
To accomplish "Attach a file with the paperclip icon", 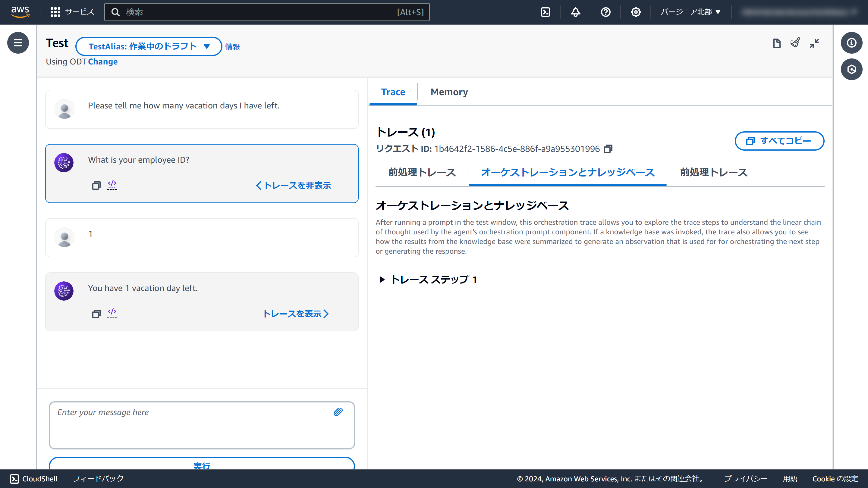I will pos(338,412).
